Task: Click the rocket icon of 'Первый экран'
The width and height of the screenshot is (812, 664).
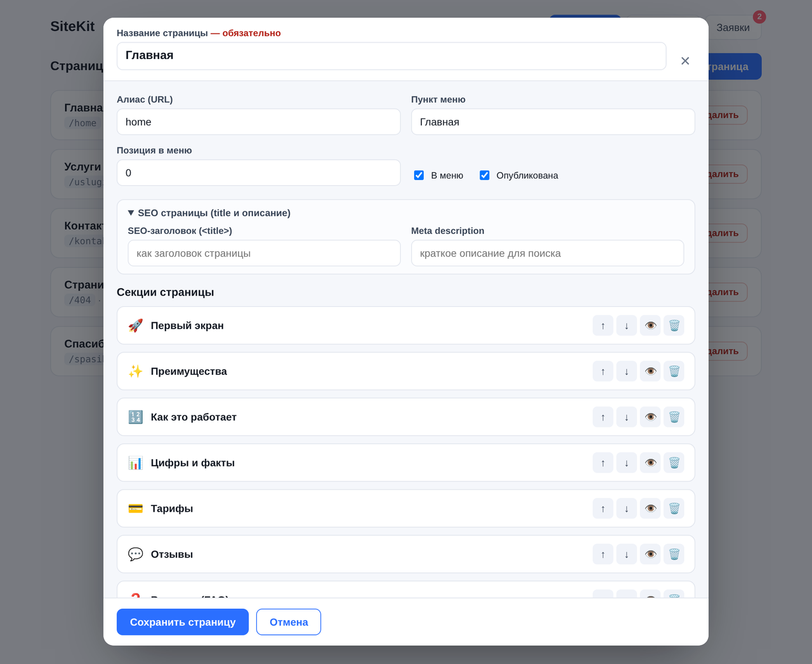Action: pyautogui.click(x=135, y=325)
